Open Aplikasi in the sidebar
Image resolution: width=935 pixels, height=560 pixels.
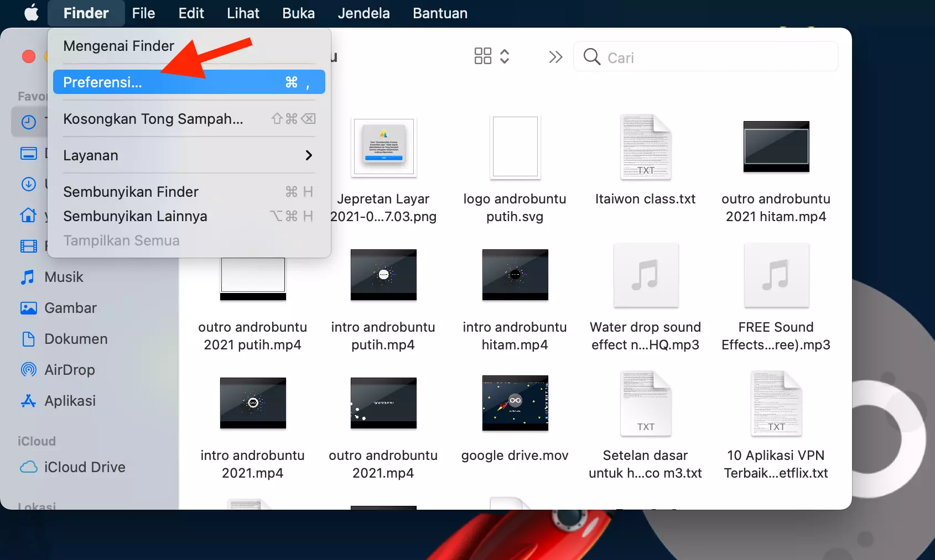pyautogui.click(x=70, y=401)
